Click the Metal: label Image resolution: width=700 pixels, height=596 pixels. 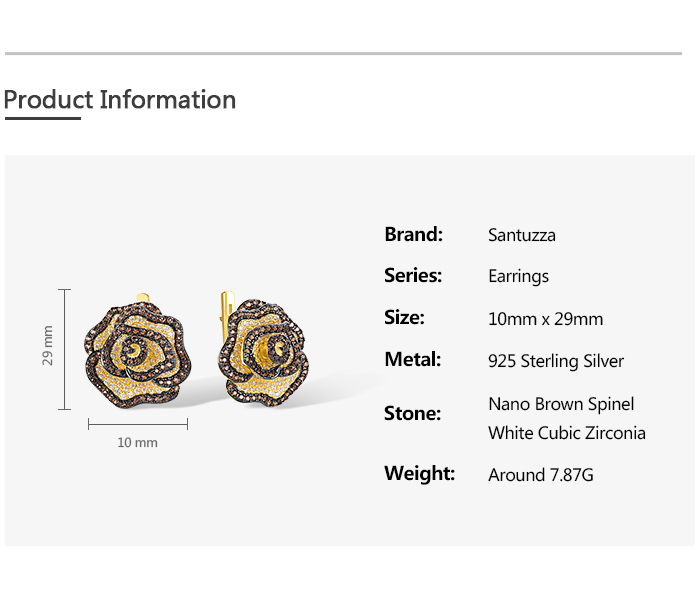tap(412, 360)
